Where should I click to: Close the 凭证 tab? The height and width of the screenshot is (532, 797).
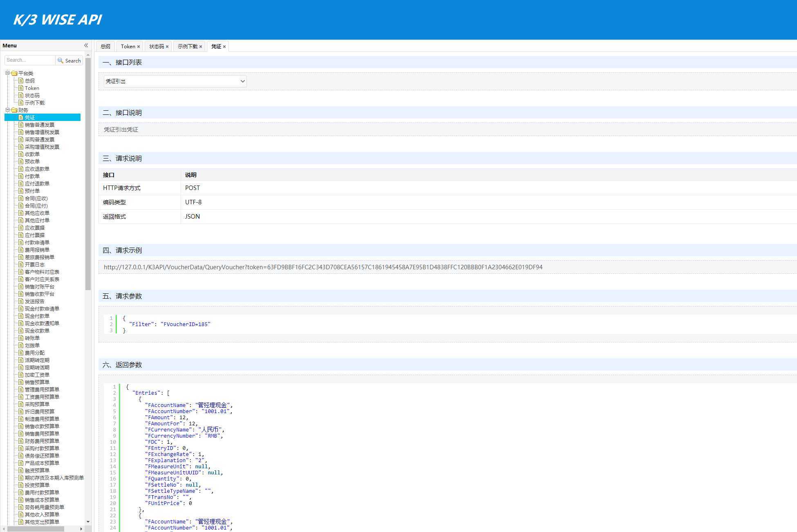coord(224,47)
